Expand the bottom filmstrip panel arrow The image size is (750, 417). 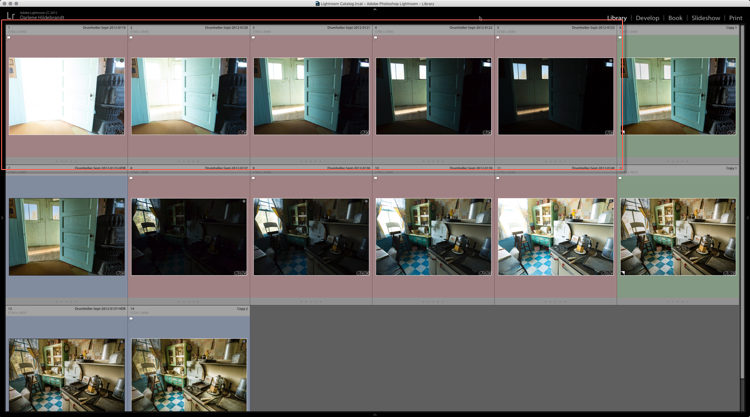pyautogui.click(x=375, y=415)
